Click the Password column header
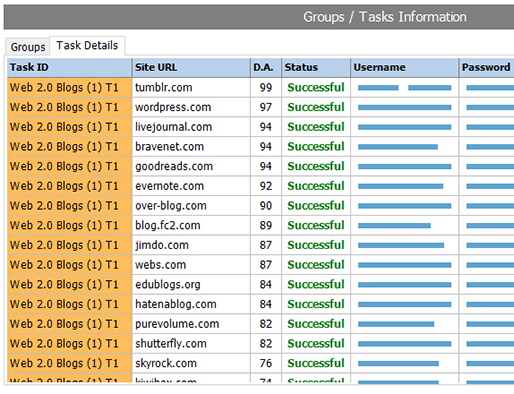 pos(486,67)
